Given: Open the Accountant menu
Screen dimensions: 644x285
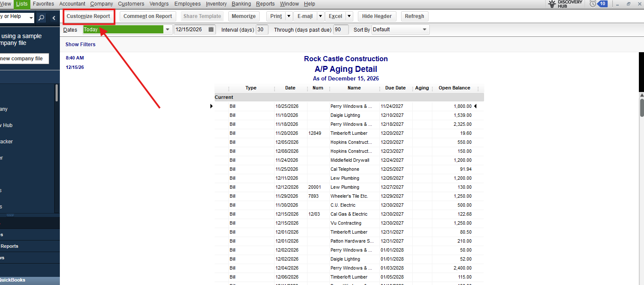Looking at the screenshot, I should (x=72, y=4).
